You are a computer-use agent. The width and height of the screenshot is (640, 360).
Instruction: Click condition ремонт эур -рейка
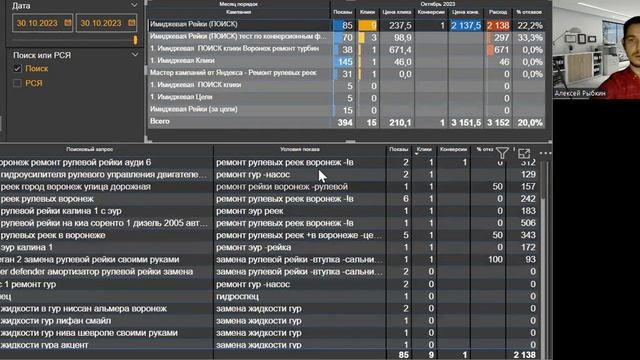[x=253, y=247]
